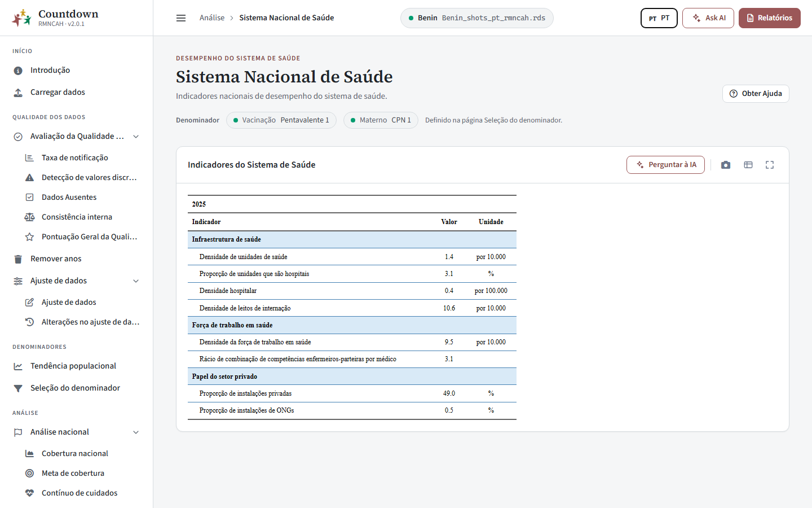Expand panel with the fullscreen icon
Image resolution: width=812 pixels, height=508 pixels.
770,165
